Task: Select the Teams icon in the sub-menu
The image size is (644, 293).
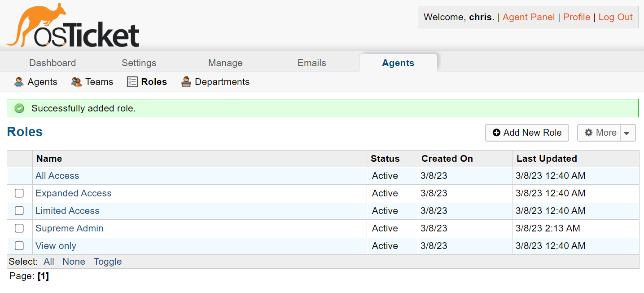Action: 76,82
